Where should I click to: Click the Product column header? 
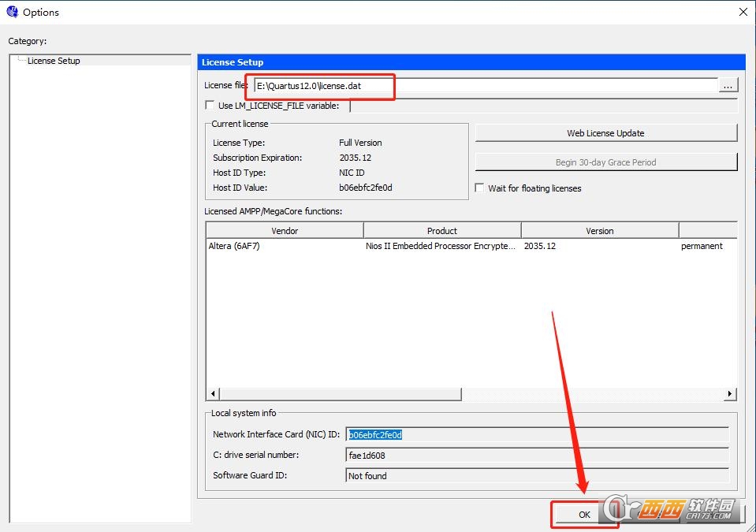tap(442, 231)
